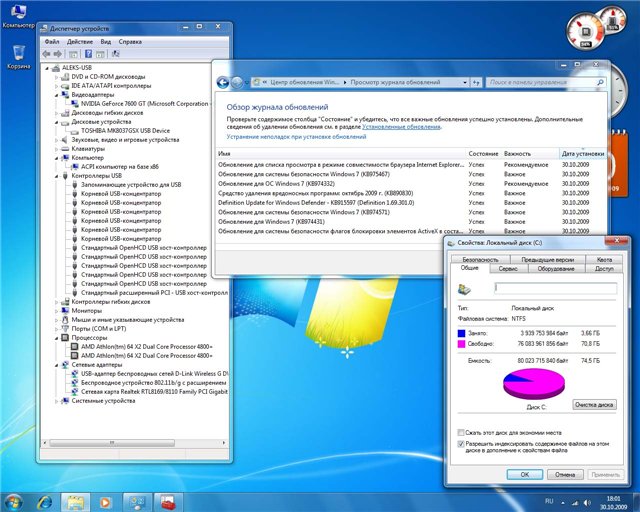Open the File menu in Device Manager
This screenshot has width=640, height=512.
click(x=52, y=42)
